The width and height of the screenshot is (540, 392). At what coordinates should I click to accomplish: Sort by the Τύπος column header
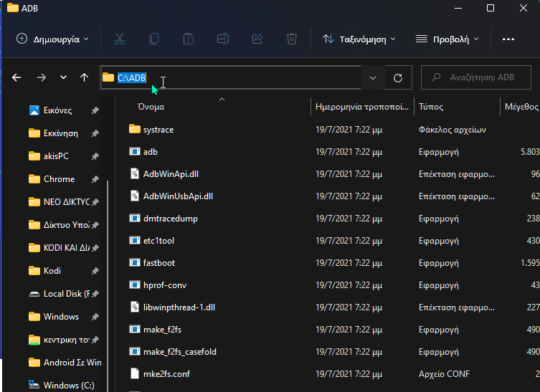431,107
